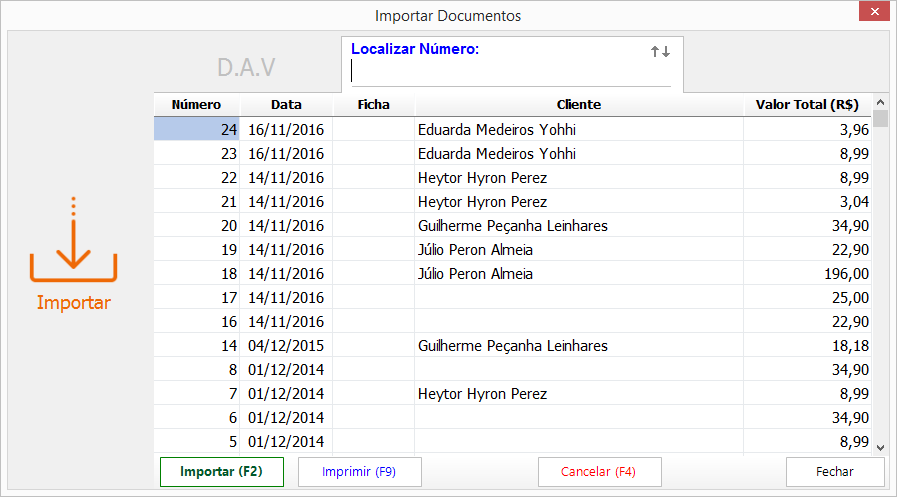
Task: Click the orange Importar download icon
Action: point(73,240)
